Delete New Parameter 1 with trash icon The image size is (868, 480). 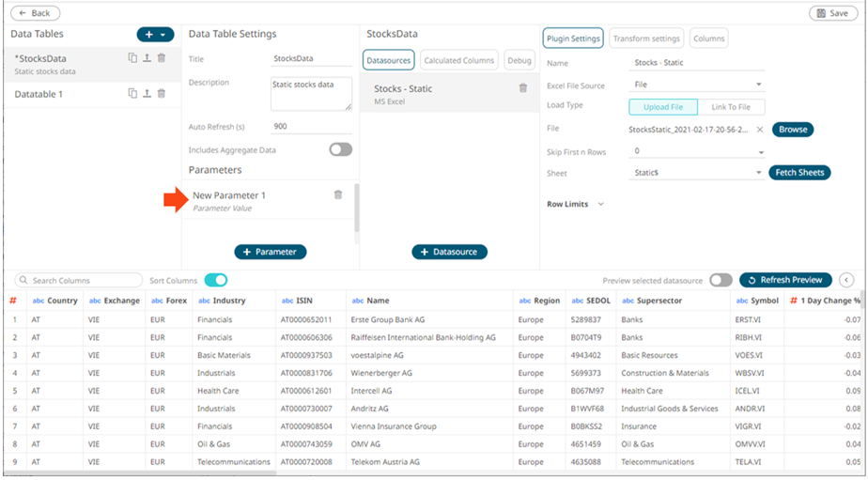click(x=338, y=194)
